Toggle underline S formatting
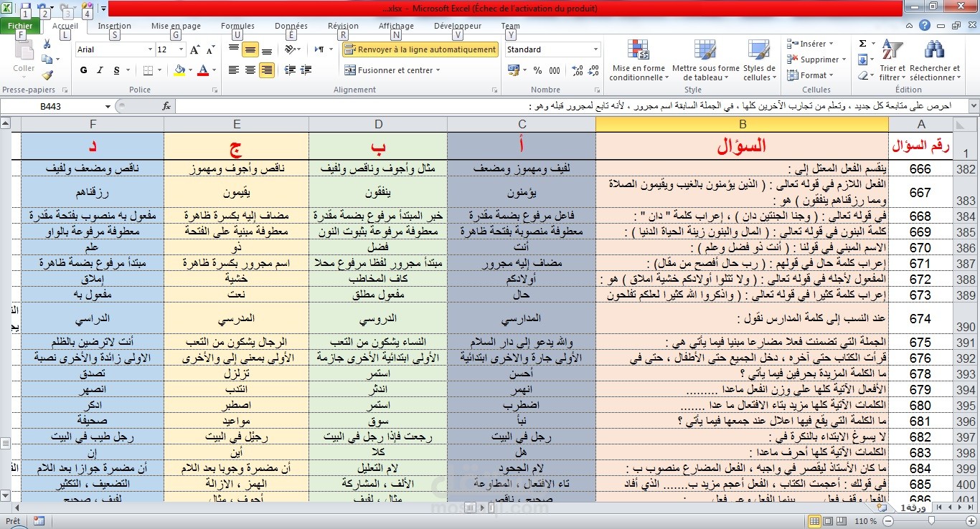 (x=115, y=70)
